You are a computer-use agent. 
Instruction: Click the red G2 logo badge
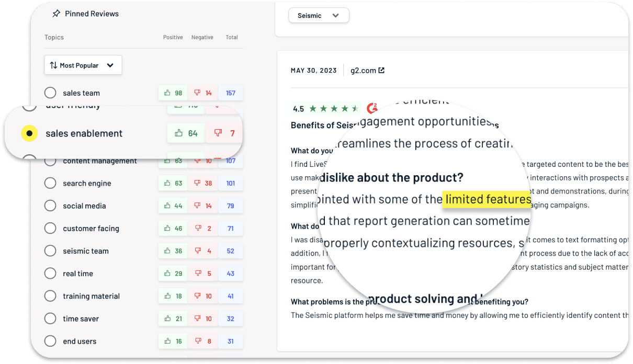[372, 108]
